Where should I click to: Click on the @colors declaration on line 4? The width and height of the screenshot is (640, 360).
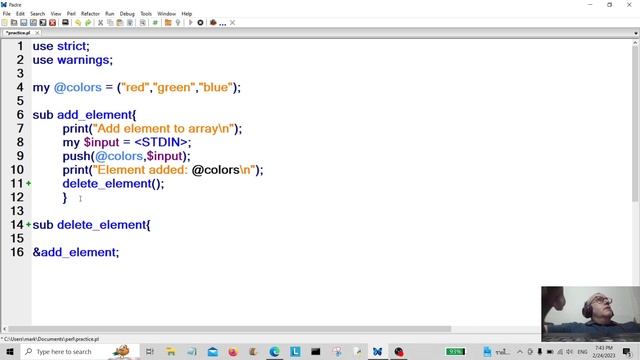pyautogui.click(x=137, y=87)
